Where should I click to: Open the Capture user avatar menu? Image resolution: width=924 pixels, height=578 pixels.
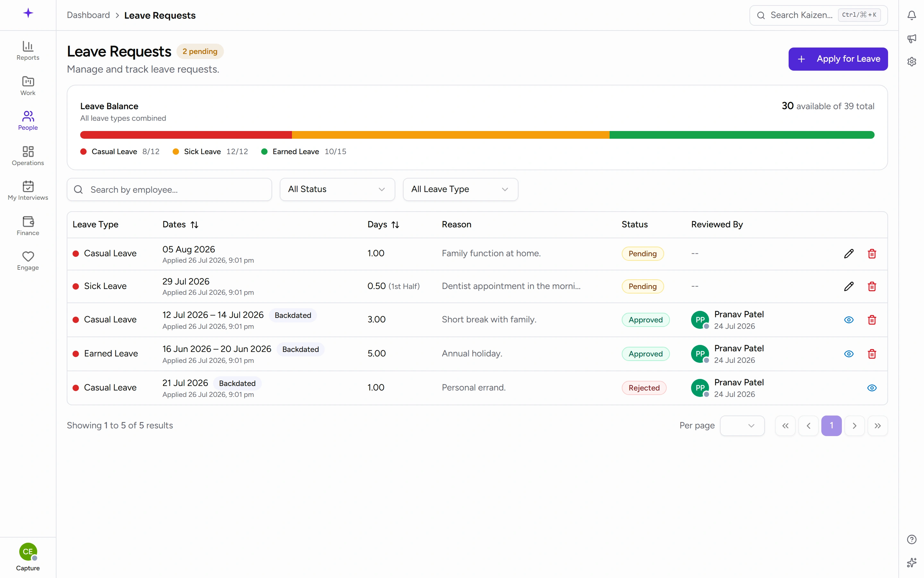coord(28,557)
